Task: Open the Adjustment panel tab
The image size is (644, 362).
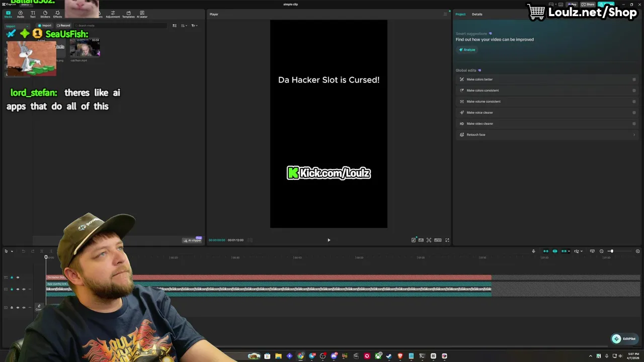Action: pyautogui.click(x=113, y=14)
